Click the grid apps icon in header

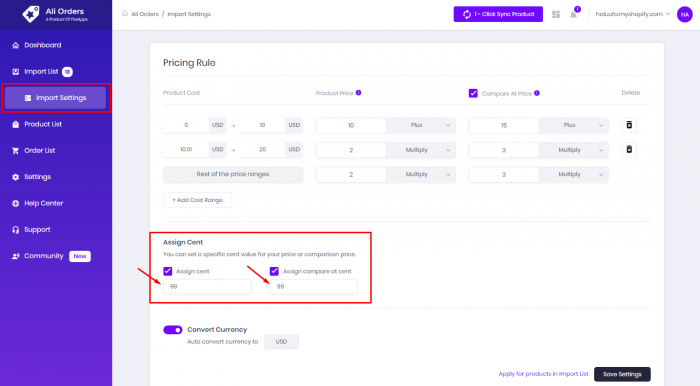click(x=556, y=14)
